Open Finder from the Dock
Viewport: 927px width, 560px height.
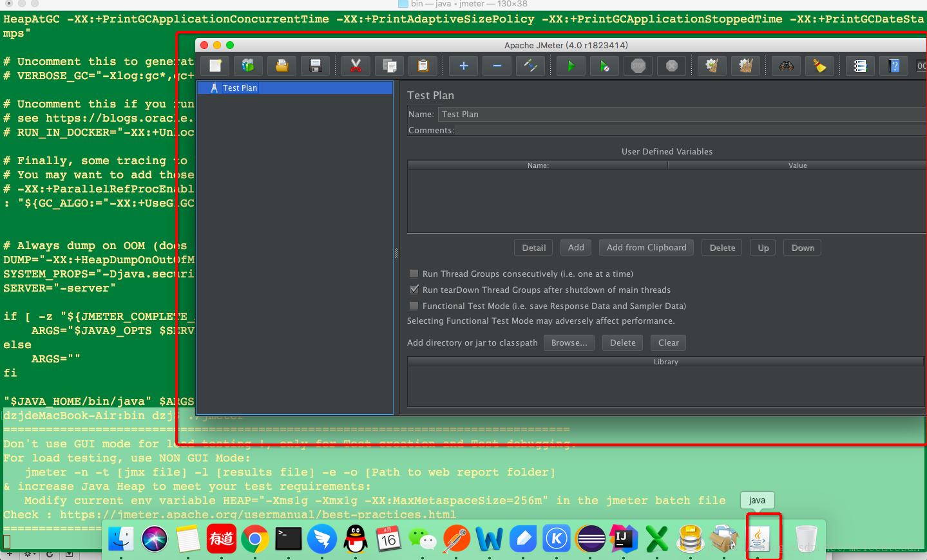tap(120, 539)
